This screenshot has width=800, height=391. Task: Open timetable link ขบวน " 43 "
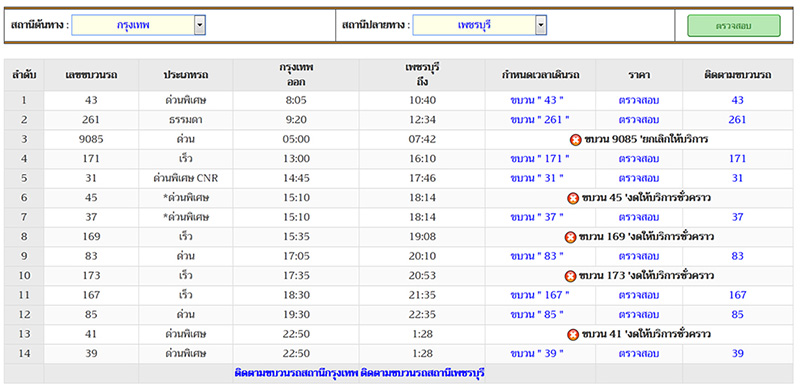click(x=537, y=101)
